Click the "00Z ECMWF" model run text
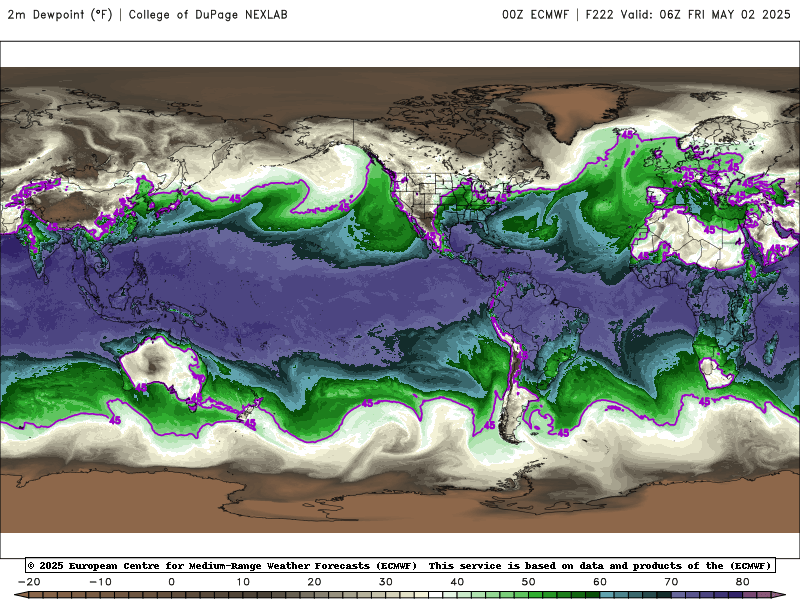 coord(535,15)
